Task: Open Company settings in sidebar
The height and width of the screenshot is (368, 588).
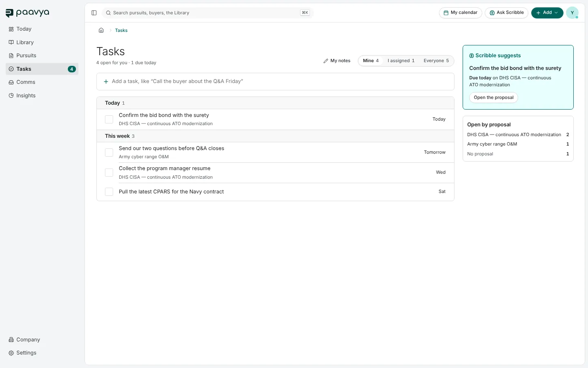Action: [42, 340]
